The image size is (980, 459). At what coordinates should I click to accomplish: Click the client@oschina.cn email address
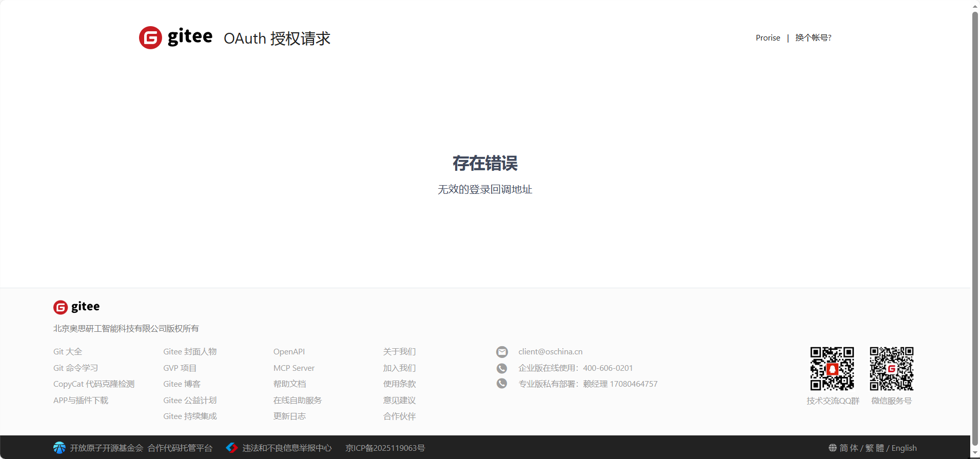click(x=550, y=352)
